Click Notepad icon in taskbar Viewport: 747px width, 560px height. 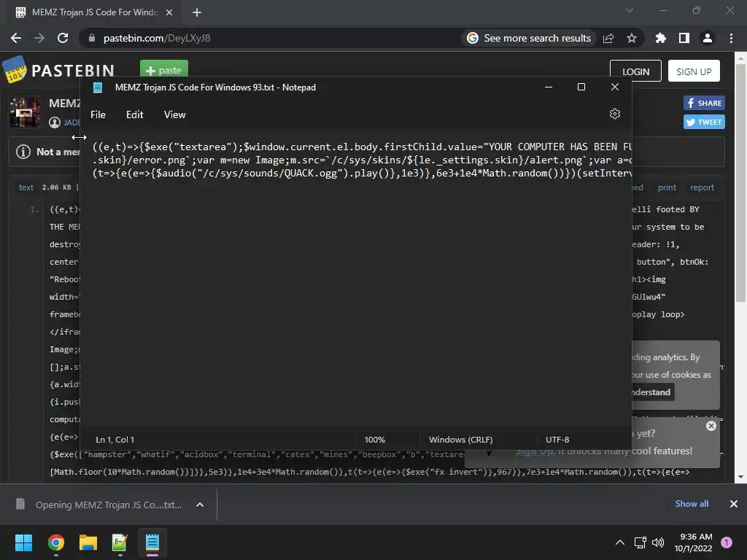(152, 542)
